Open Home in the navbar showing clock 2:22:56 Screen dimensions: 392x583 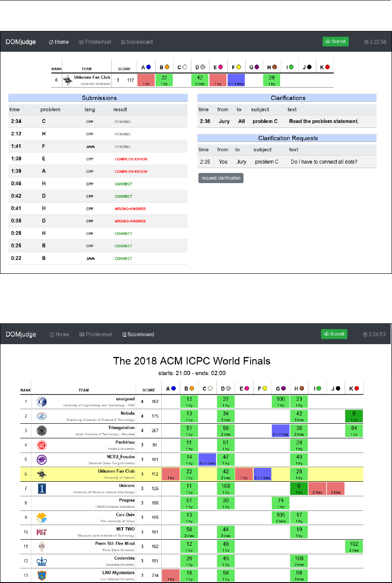(59, 42)
